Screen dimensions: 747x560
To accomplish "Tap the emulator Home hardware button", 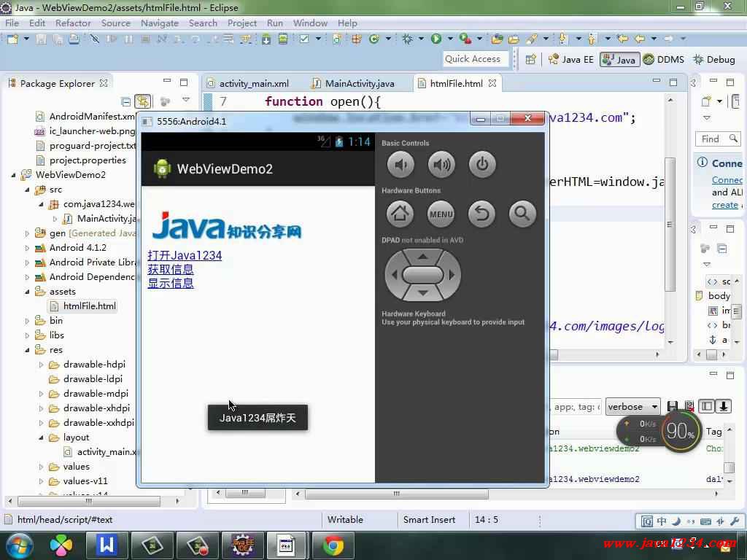I will [x=400, y=214].
